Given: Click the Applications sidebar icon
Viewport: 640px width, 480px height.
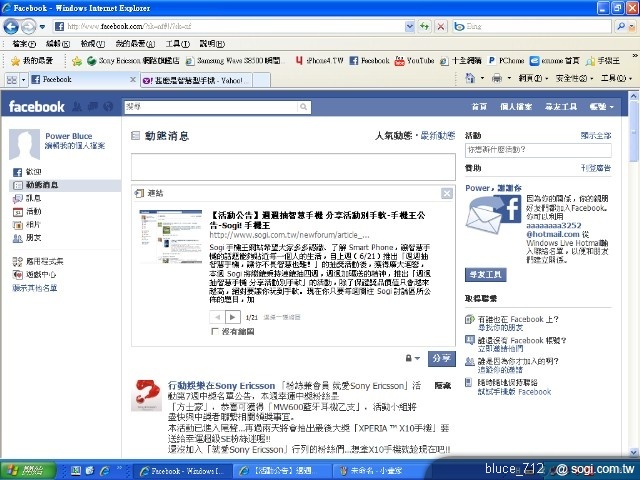Looking at the screenshot, I should (18, 262).
